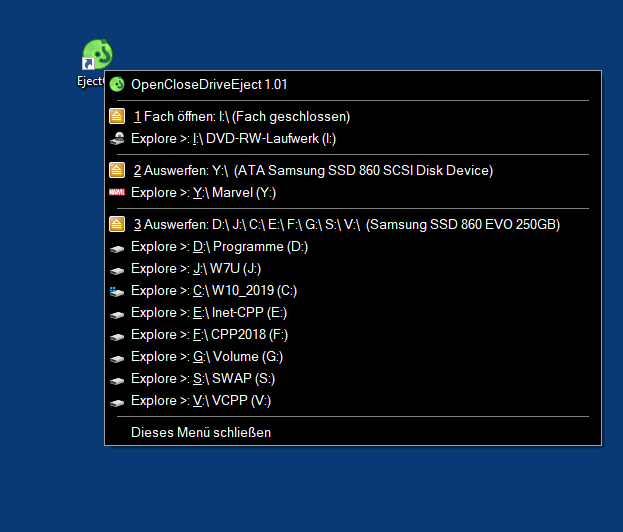Eject the Samsung SSD 860 EVO 250GB disk
The height and width of the screenshot is (532, 623).
353,224
